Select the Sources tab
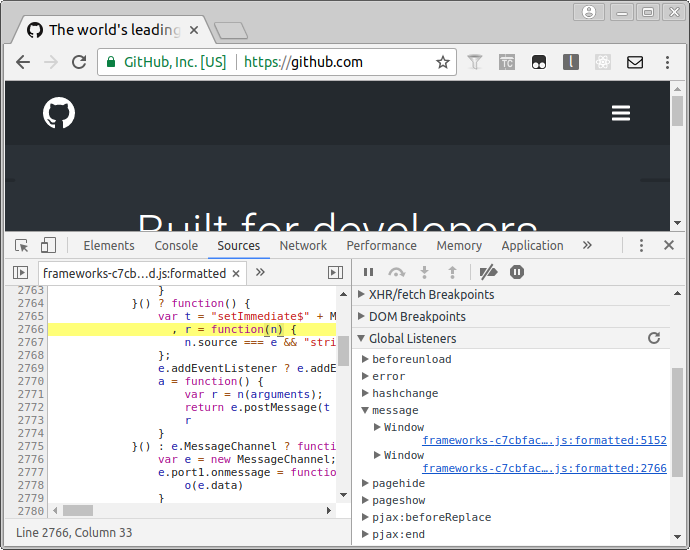The image size is (690, 550). 239,246
